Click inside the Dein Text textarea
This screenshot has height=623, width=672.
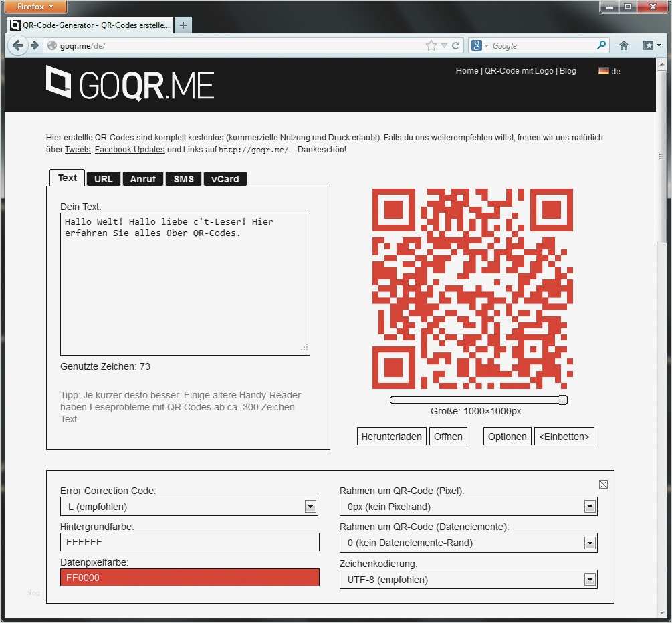(x=185, y=284)
